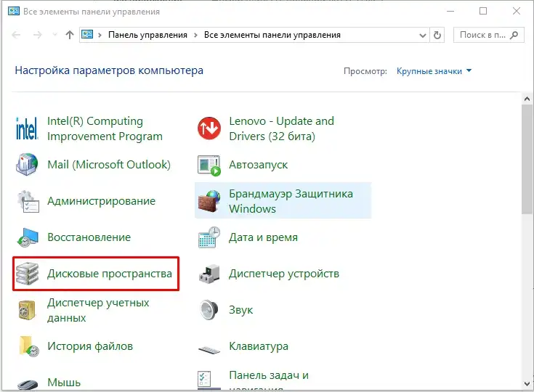Click the vertical scrollbar thumb
The width and height of the screenshot is (534, 392).
coord(527,160)
